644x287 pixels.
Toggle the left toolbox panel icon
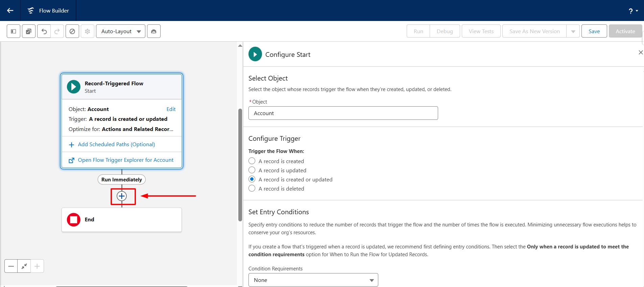click(x=14, y=31)
